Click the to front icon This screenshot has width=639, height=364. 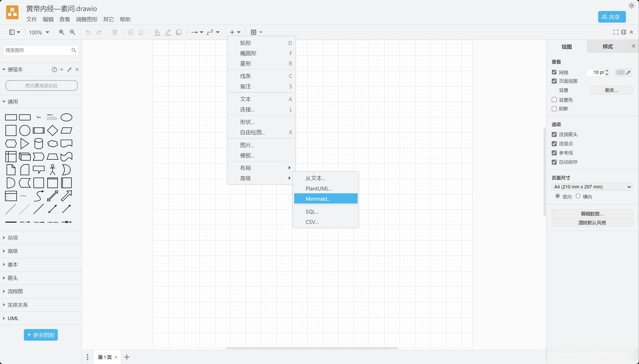coord(130,32)
